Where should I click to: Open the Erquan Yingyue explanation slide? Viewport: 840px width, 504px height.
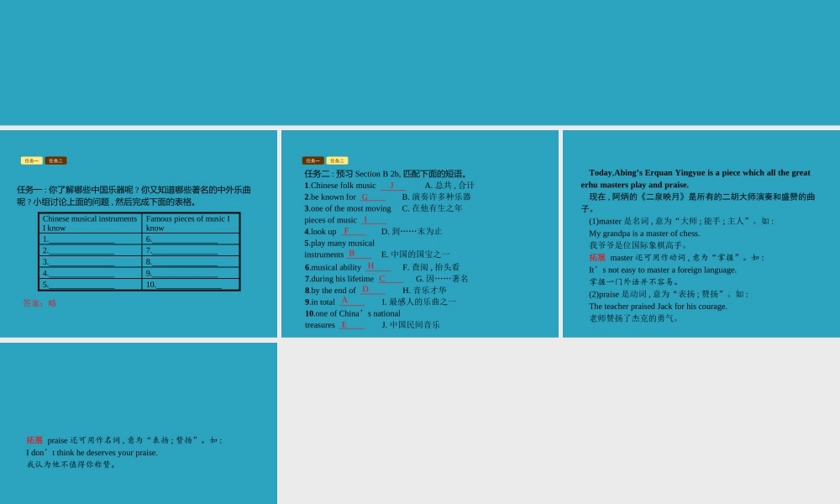[701, 234]
